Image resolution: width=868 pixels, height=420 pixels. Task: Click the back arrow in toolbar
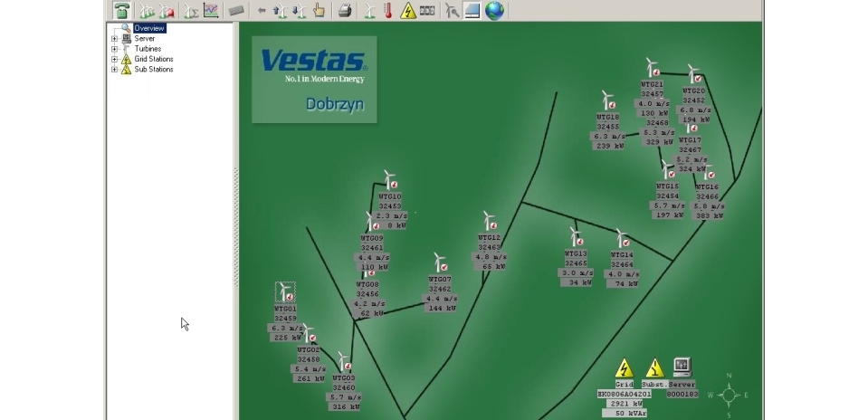point(262,11)
